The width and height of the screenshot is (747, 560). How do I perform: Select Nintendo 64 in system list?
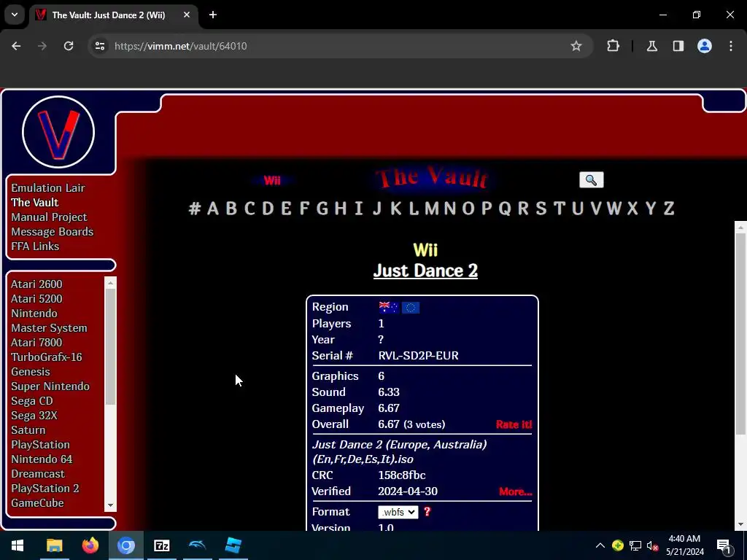42,459
